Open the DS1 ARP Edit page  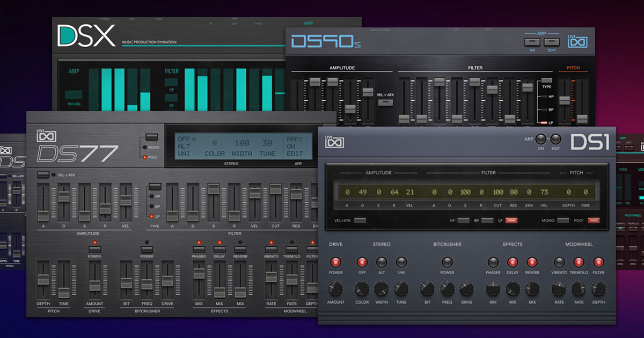[555, 139]
